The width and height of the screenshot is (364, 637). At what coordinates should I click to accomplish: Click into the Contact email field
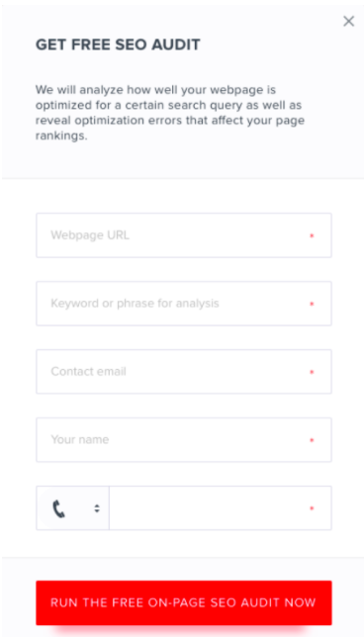pyautogui.click(x=184, y=372)
